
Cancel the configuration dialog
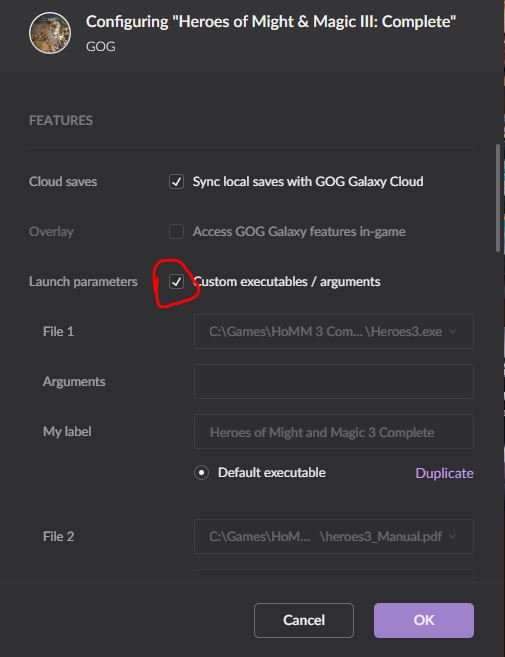pyautogui.click(x=304, y=621)
